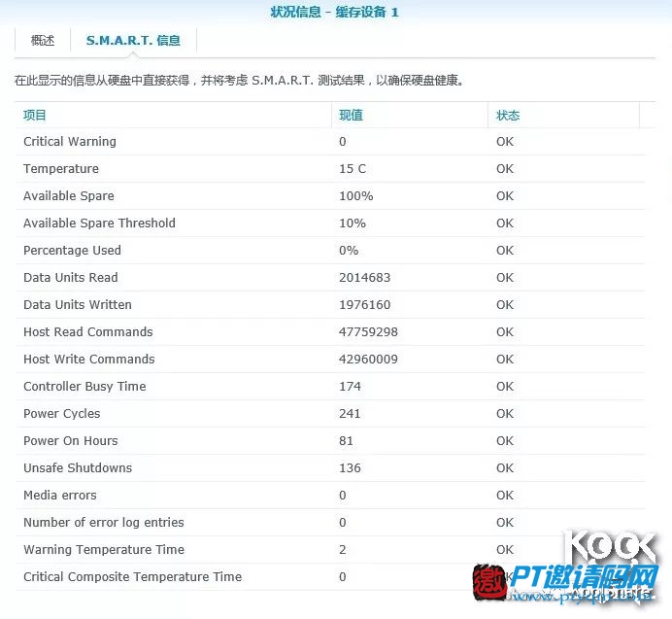Screen dimensions: 672x619
Task: Select the Host Write Commands label
Action: click(89, 359)
